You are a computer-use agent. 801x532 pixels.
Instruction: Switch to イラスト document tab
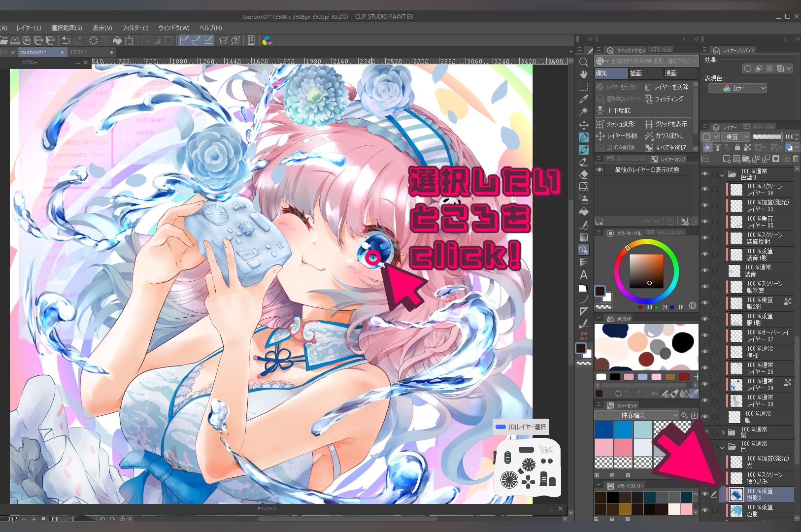(x=91, y=52)
